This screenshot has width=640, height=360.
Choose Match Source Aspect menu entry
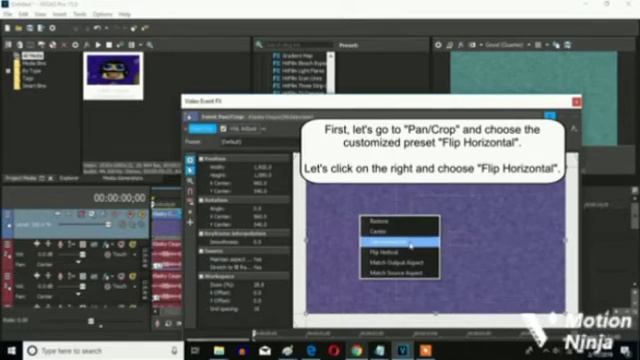tap(400, 273)
